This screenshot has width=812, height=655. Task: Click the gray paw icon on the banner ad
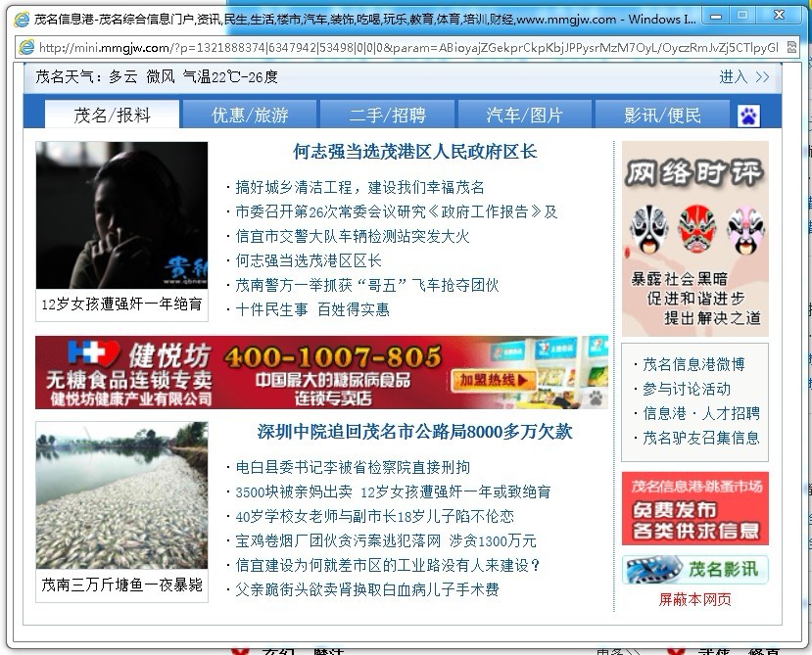(596, 398)
